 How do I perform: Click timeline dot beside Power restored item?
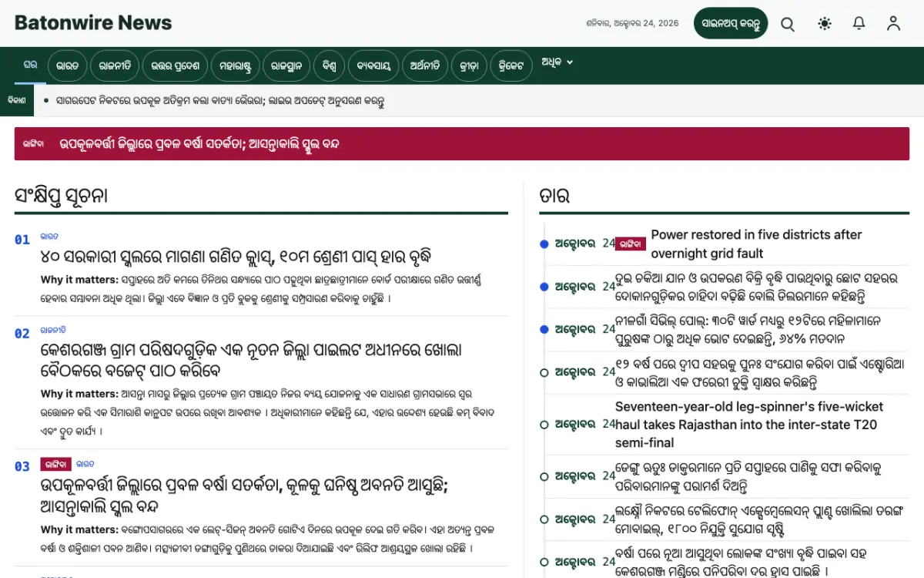(x=544, y=244)
